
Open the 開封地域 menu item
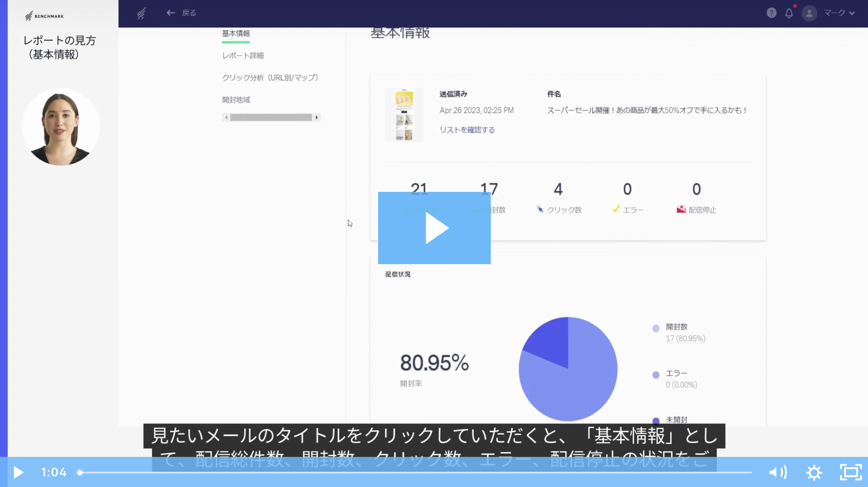[x=236, y=100]
